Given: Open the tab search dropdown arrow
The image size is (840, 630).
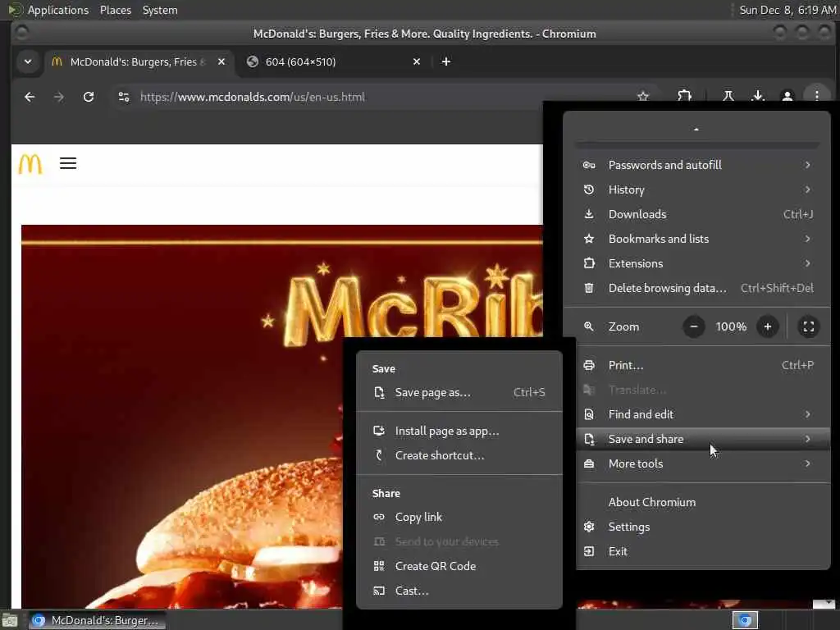Looking at the screenshot, I should [x=28, y=62].
